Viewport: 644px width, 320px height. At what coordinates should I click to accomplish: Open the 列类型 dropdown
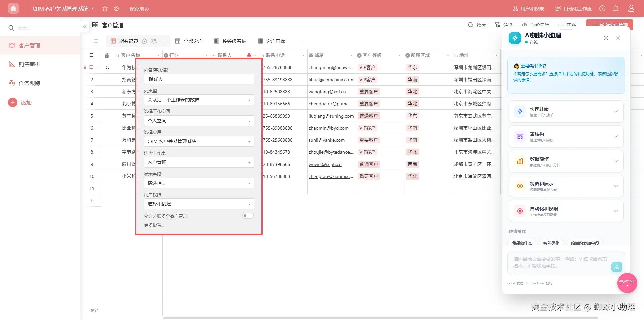(199, 100)
